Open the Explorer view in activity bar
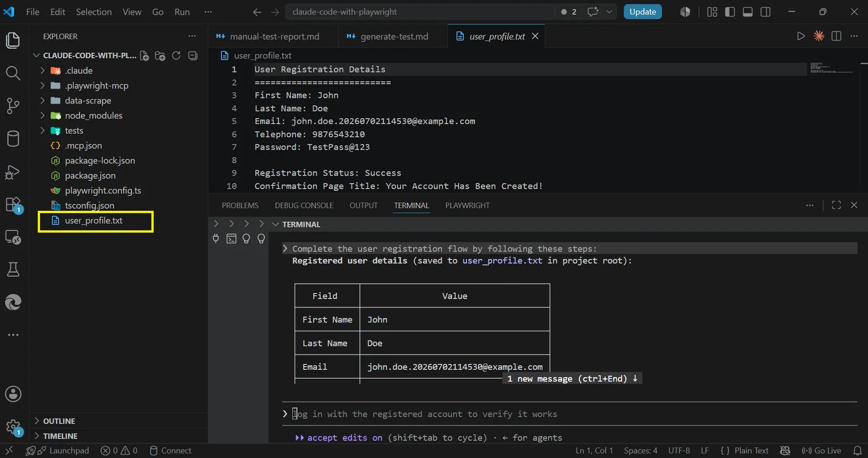 [13, 40]
